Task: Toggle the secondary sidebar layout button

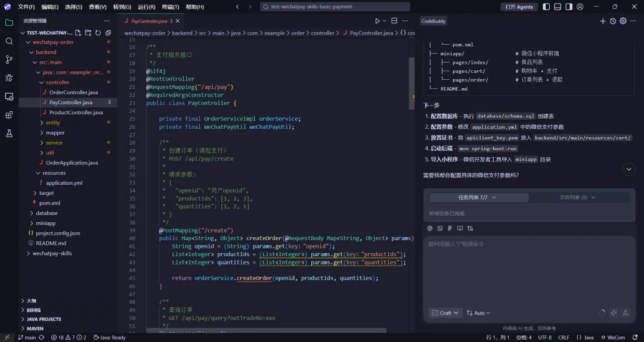Action: [x=569, y=7]
